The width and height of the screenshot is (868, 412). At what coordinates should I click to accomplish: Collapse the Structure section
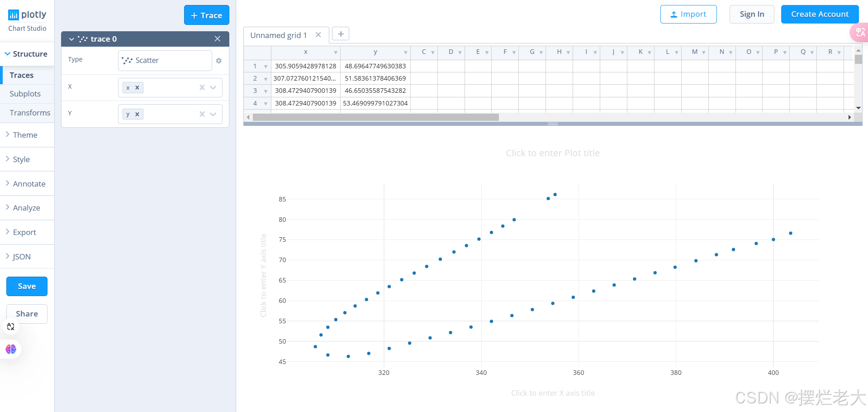tap(27, 54)
